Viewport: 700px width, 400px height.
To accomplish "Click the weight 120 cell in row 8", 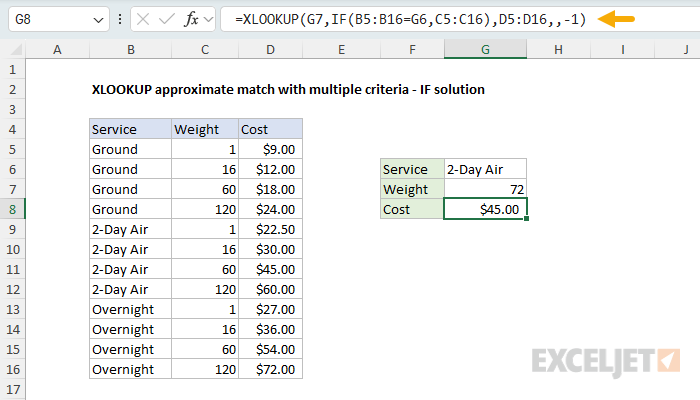I will [x=205, y=209].
